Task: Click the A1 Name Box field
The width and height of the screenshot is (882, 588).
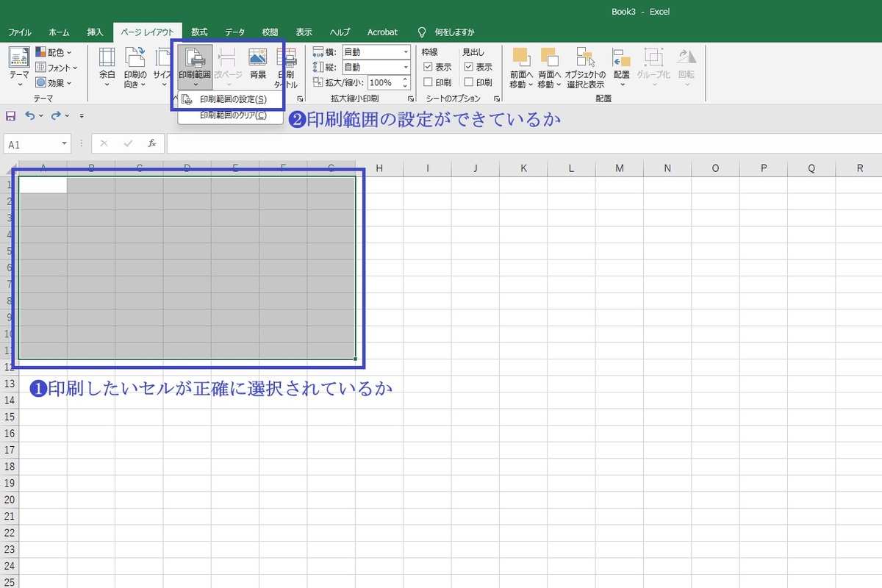Action: [x=33, y=145]
